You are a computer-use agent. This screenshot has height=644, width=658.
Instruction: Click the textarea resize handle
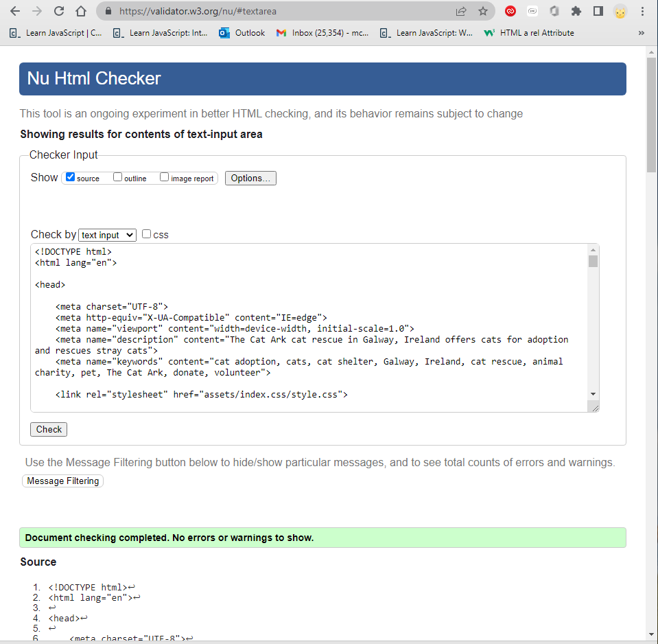[595, 408]
